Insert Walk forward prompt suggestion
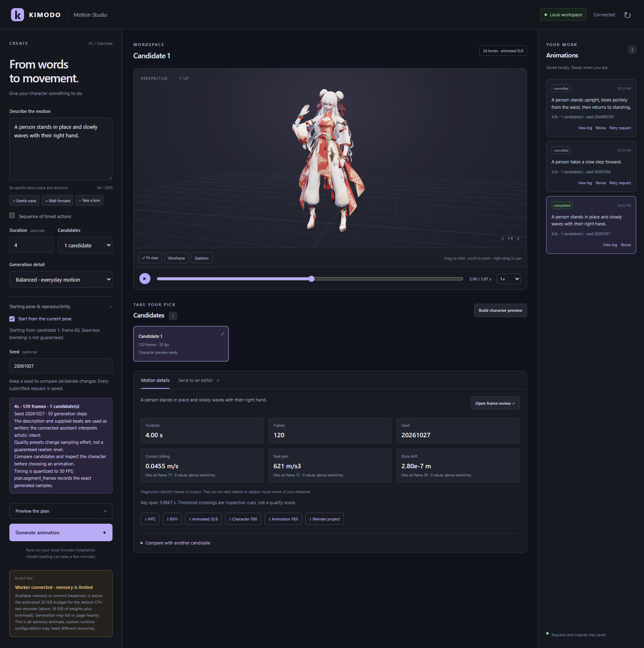The height and width of the screenshot is (648, 644). click(x=57, y=201)
